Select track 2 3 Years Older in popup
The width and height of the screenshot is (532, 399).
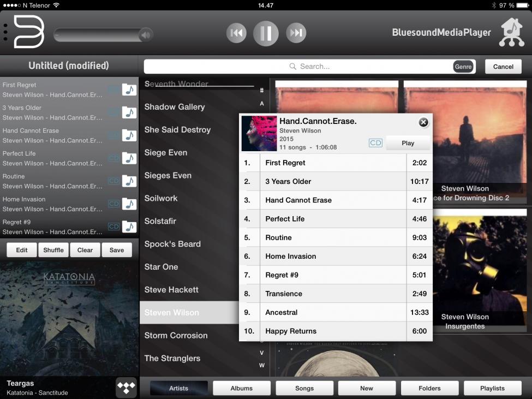click(336, 182)
